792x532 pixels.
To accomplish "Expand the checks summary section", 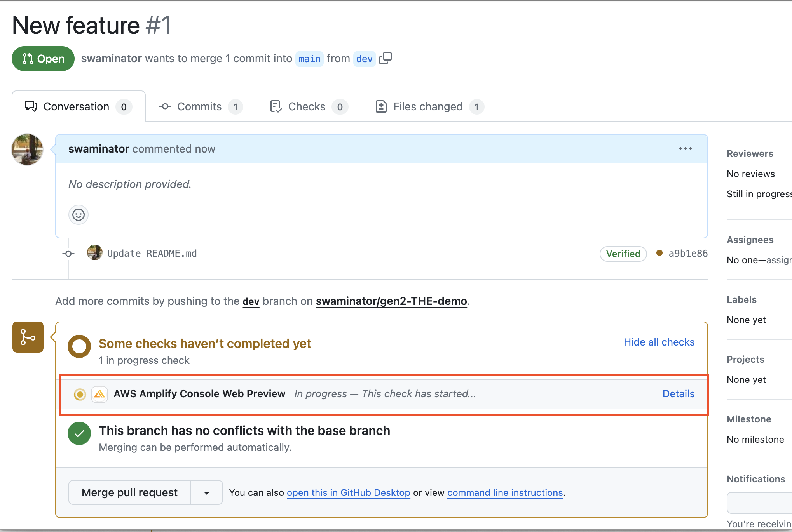I will pyautogui.click(x=205, y=343).
